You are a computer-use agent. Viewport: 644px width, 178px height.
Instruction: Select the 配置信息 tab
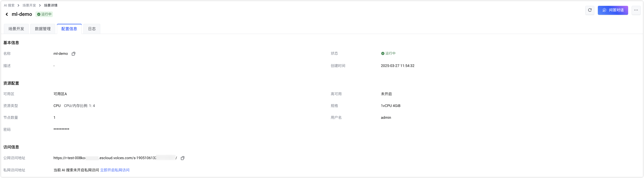click(69, 29)
